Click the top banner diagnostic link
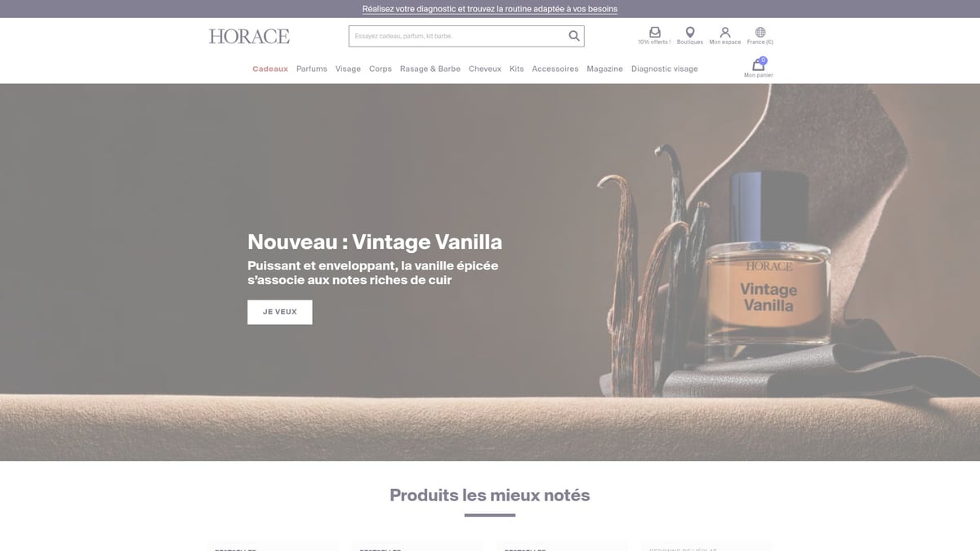 pyautogui.click(x=490, y=9)
